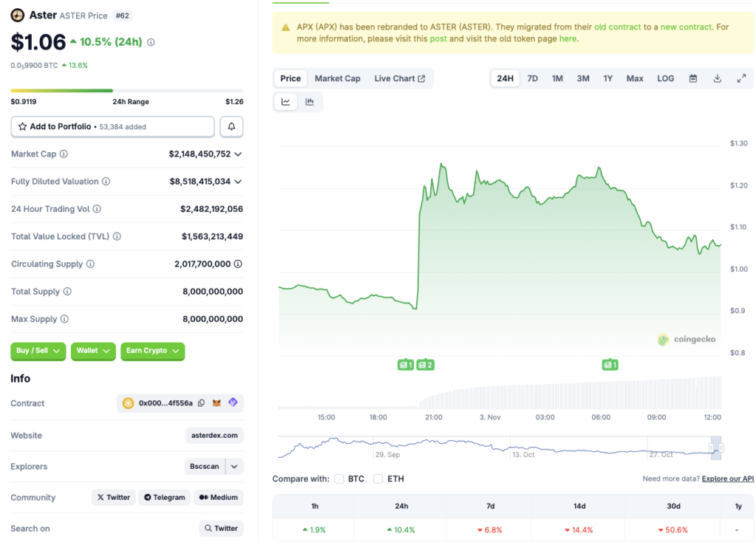Toggle LOG scale on the chart
756x542 pixels.
[x=665, y=78]
